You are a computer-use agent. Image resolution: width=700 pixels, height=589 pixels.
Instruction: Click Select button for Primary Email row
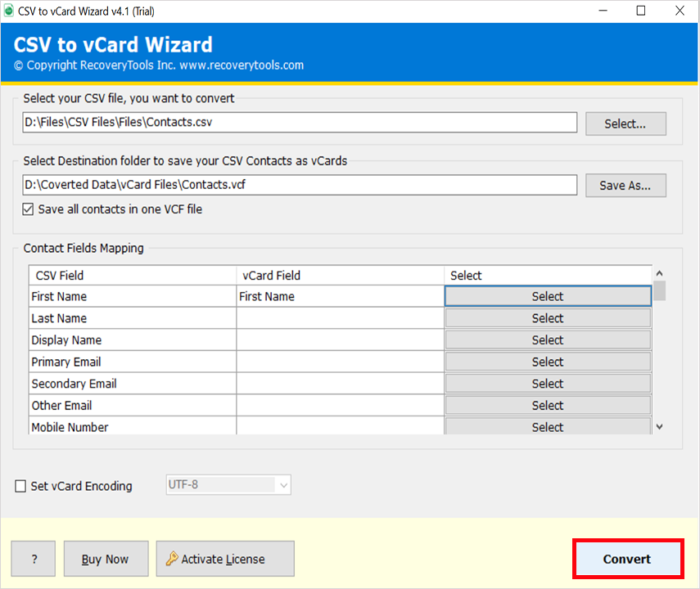click(548, 362)
